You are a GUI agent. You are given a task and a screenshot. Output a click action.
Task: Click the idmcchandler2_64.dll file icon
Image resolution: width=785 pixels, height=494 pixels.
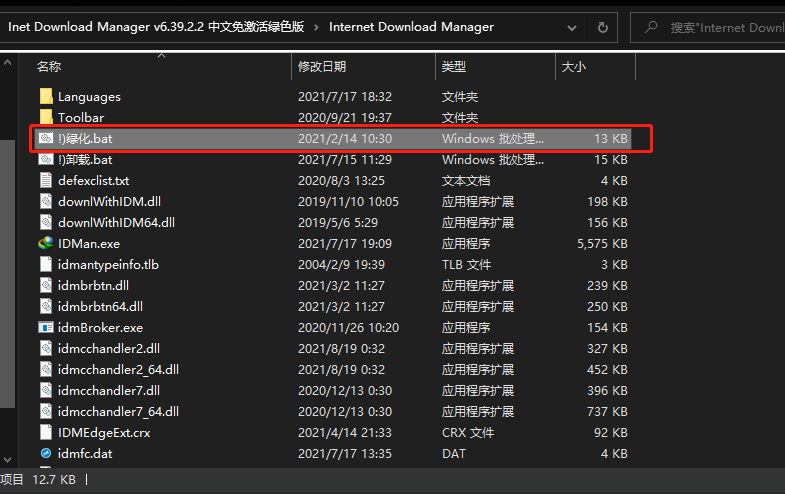click(x=46, y=369)
